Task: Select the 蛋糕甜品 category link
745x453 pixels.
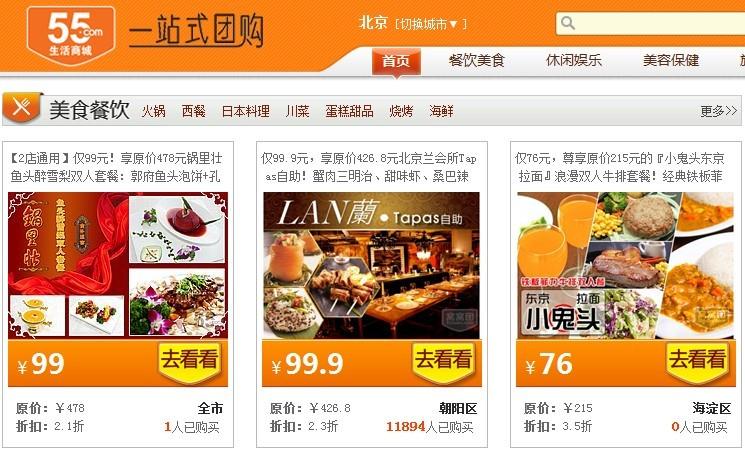Action: (x=349, y=111)
